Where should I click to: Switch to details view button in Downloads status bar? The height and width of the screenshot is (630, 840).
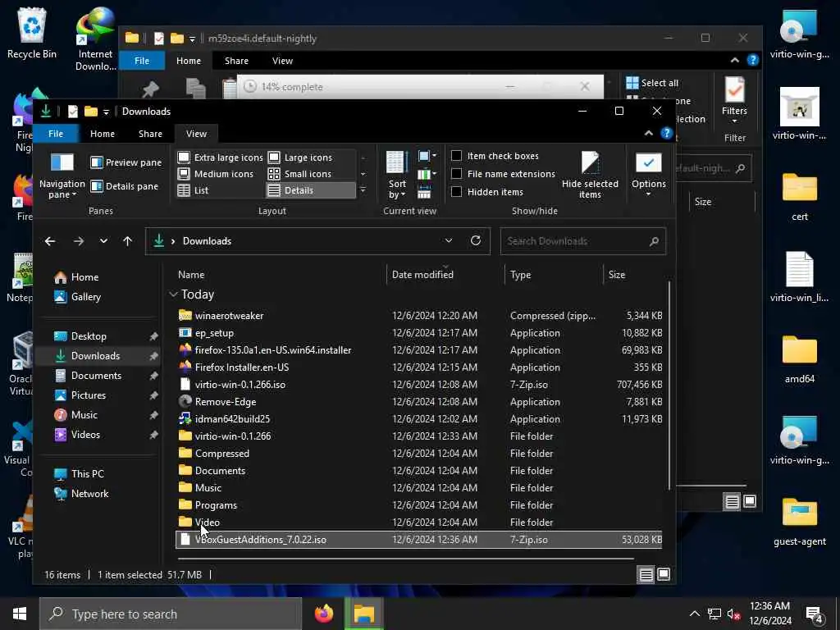[x=646, y=575]
